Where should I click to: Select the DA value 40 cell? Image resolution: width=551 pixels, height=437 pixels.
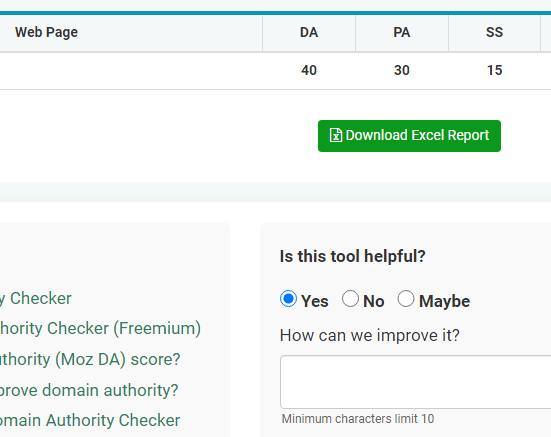click(x=309, y=70)
